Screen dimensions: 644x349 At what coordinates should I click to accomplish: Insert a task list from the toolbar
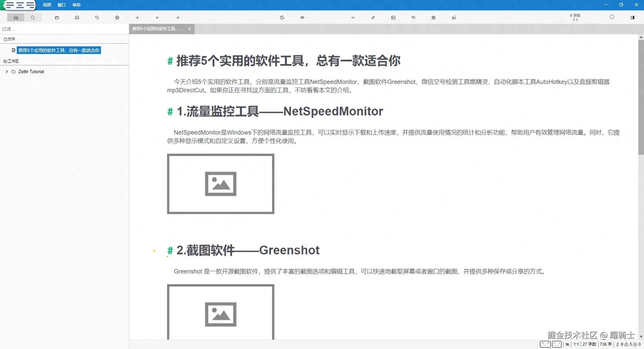tap(413, 17)
